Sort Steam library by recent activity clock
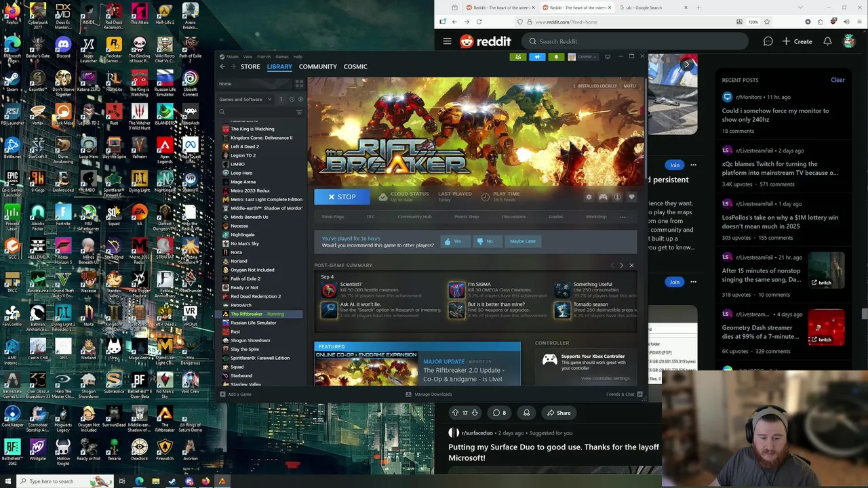868x488 pixels. 292,100
